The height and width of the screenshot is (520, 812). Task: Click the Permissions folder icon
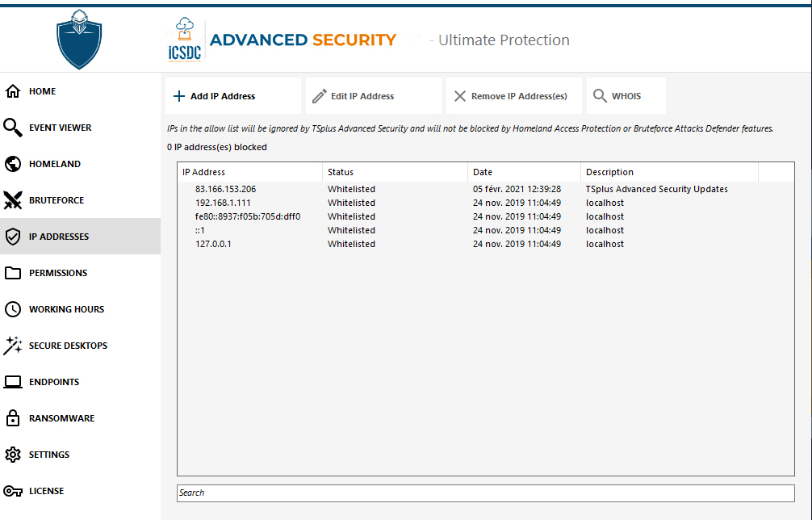pos(13,273)
